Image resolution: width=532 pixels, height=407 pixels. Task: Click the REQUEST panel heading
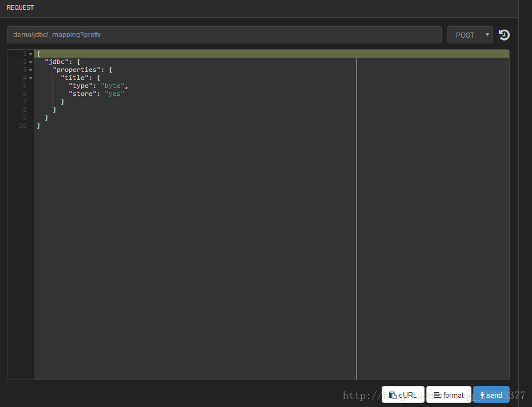click(21, 7)
